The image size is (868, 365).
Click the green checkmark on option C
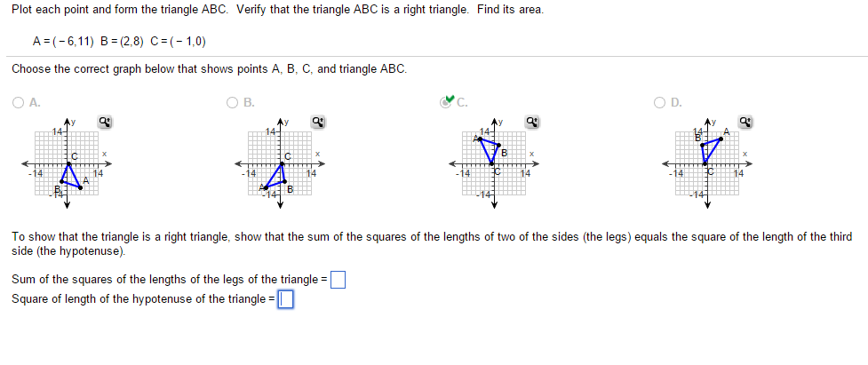(x=450, y=99)
